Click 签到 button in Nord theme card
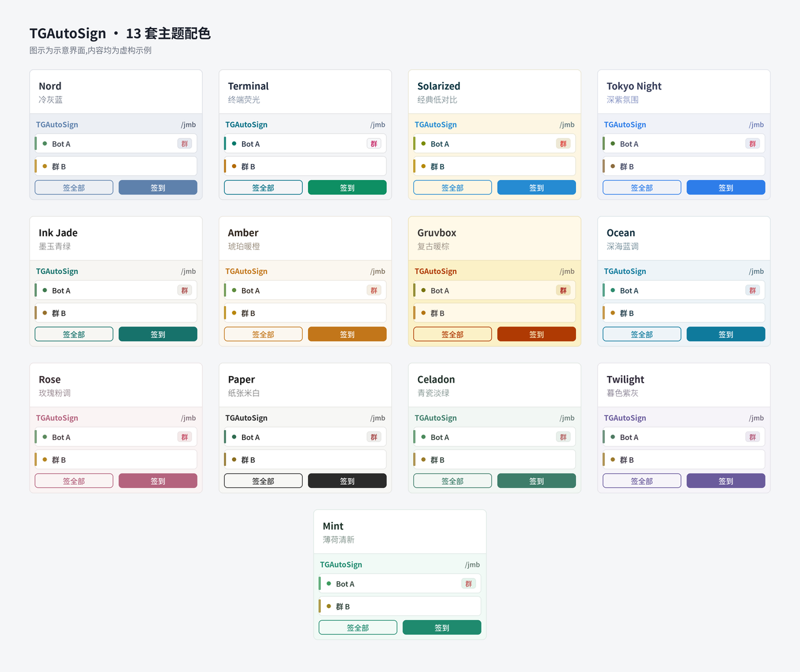The height and width of the screenshot is (672, 800). (158, 187)
